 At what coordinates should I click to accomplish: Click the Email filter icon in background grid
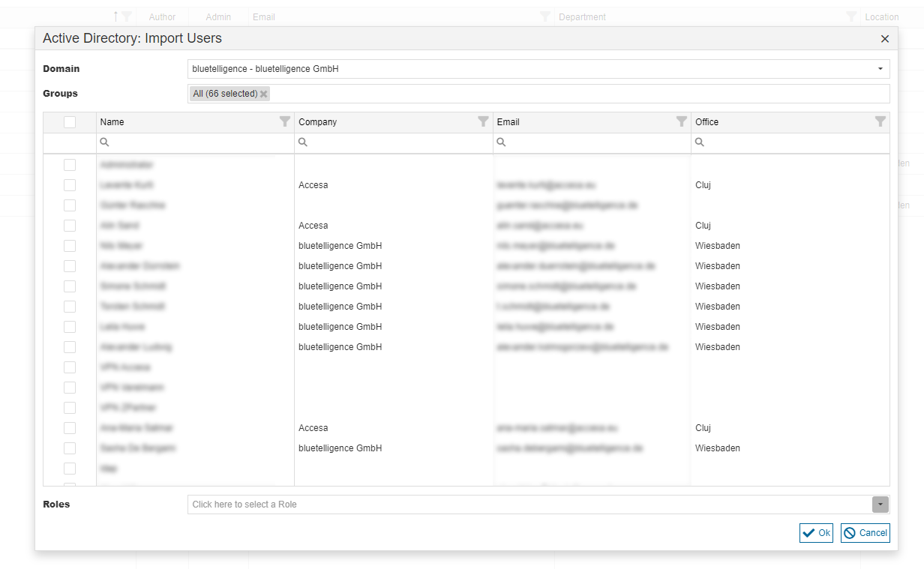click(545, 16)
